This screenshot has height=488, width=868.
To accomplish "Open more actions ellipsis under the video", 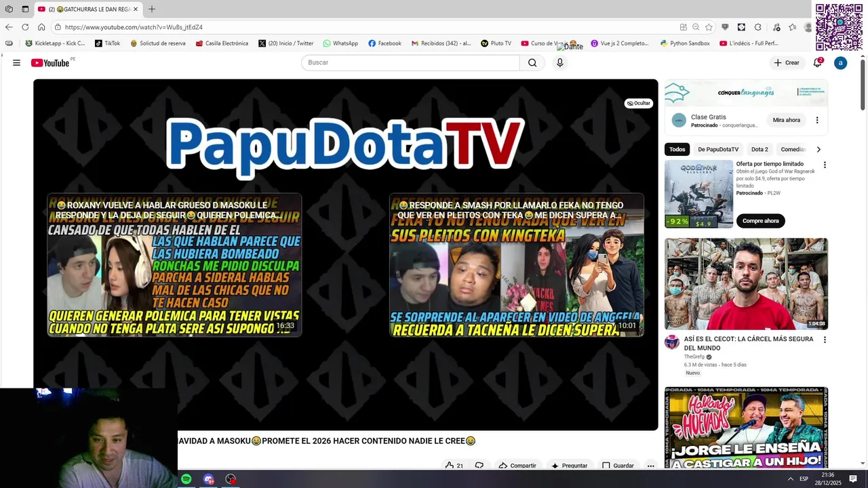I will pos(651,466).
